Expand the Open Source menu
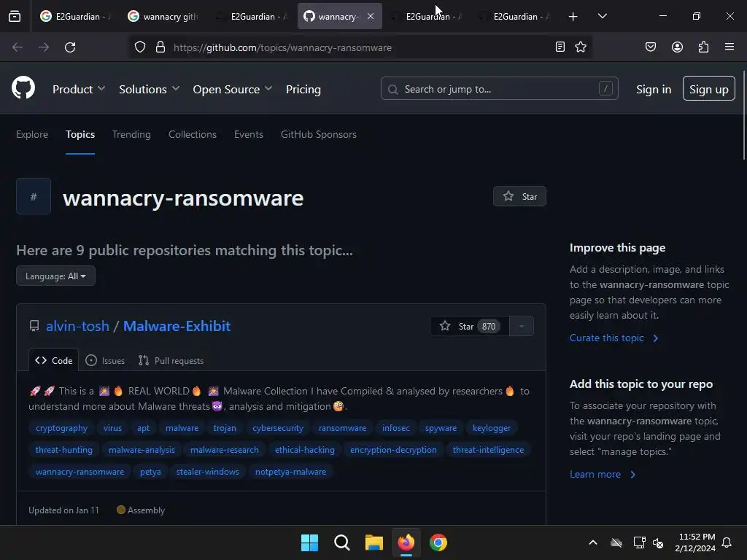The image size is (747, 560). coord(233,89)
